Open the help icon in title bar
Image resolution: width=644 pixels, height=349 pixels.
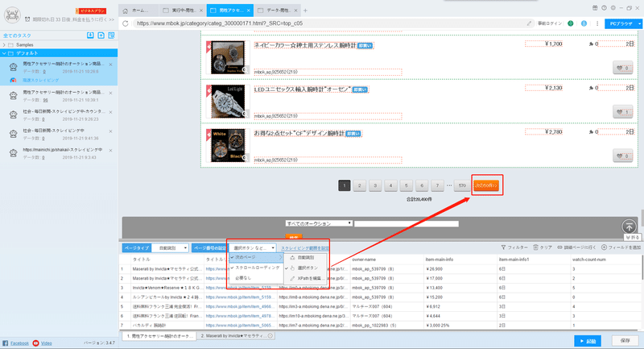(x=604, y=8)
